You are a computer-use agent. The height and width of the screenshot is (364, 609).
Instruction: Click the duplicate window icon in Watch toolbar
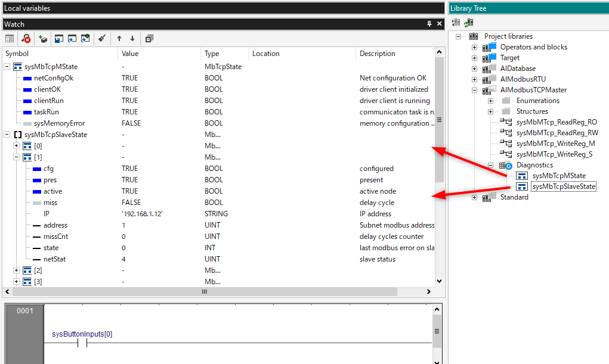coord(149,38)
